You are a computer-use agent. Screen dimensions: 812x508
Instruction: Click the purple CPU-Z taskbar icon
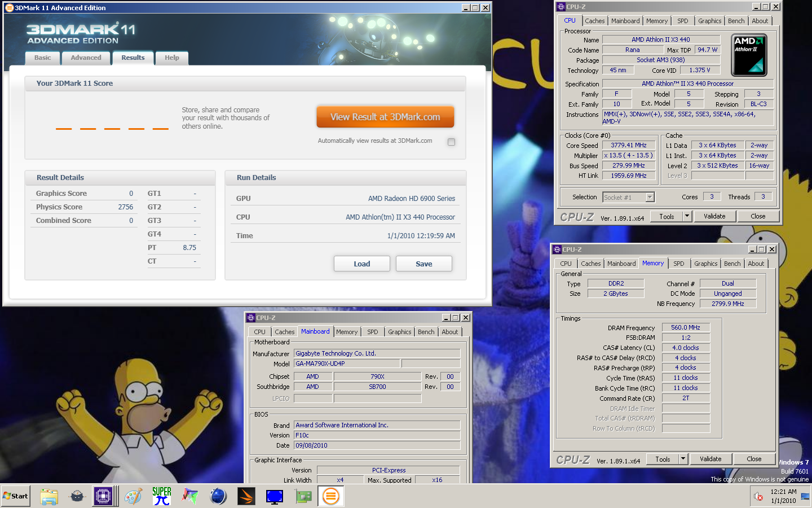click(x=104, y=496)
